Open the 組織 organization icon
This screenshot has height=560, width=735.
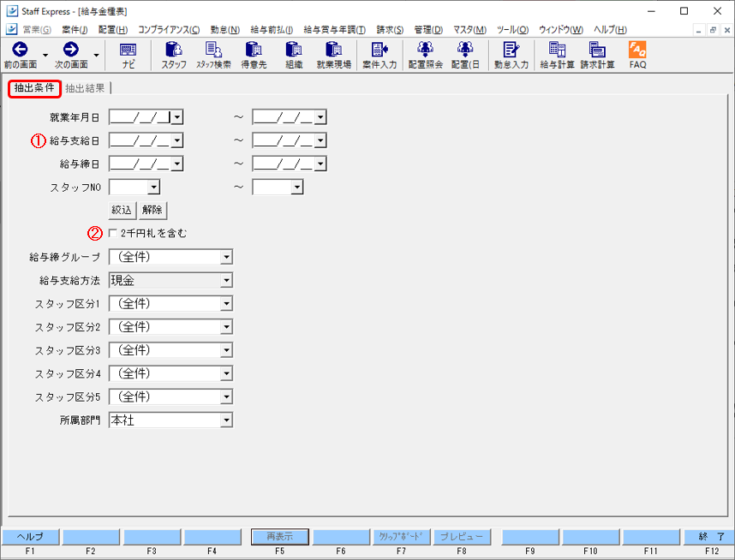[x=294, y=50]
